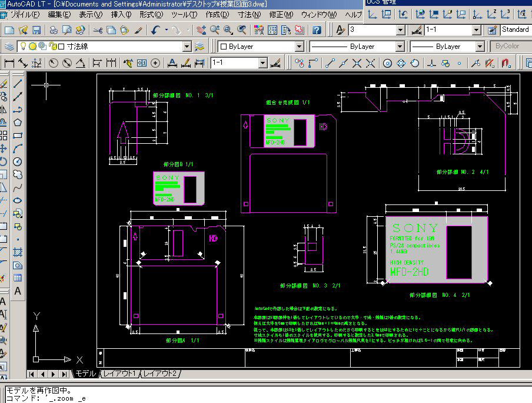The width and height of the screenshot is (532, 403).
Task: Select the Multiline Text A tool
Action: pos(18,291)
